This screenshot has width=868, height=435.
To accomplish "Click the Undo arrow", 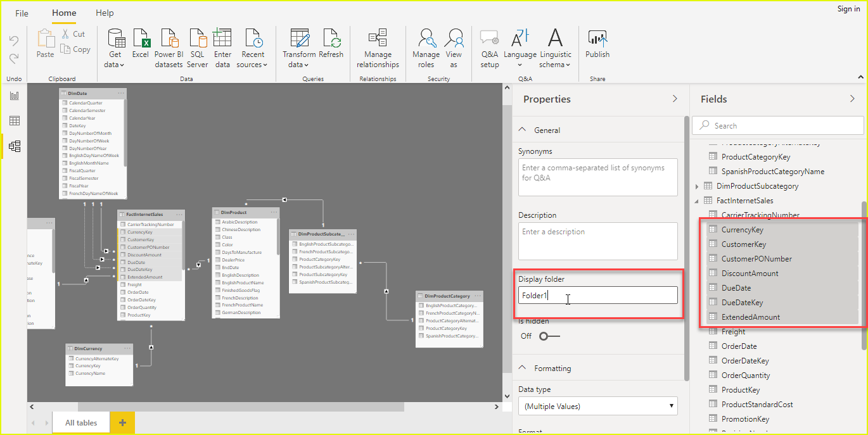I will click(x=14, y=41).
